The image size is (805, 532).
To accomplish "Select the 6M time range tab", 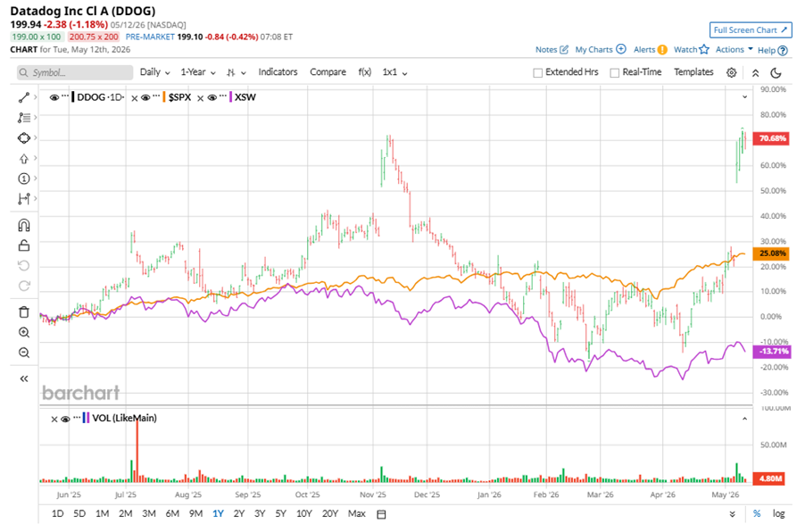I will (172, 513).
